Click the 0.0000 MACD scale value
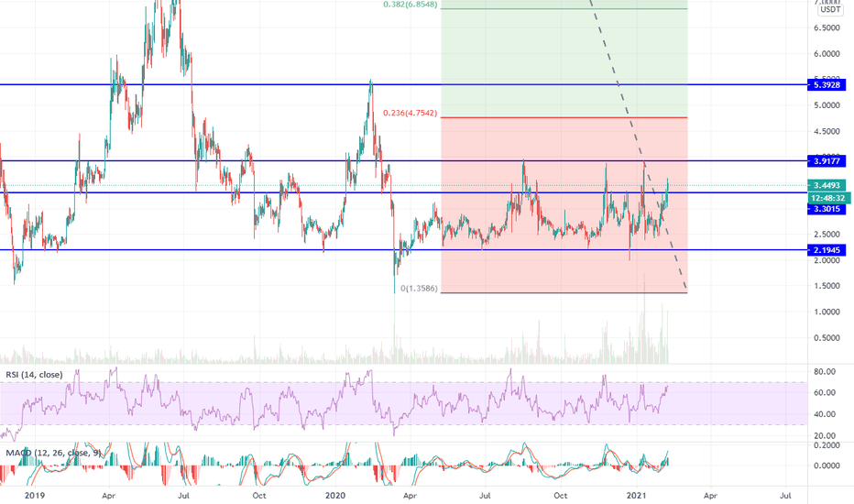Screen dimensions: 854x504 pos(827,466)
